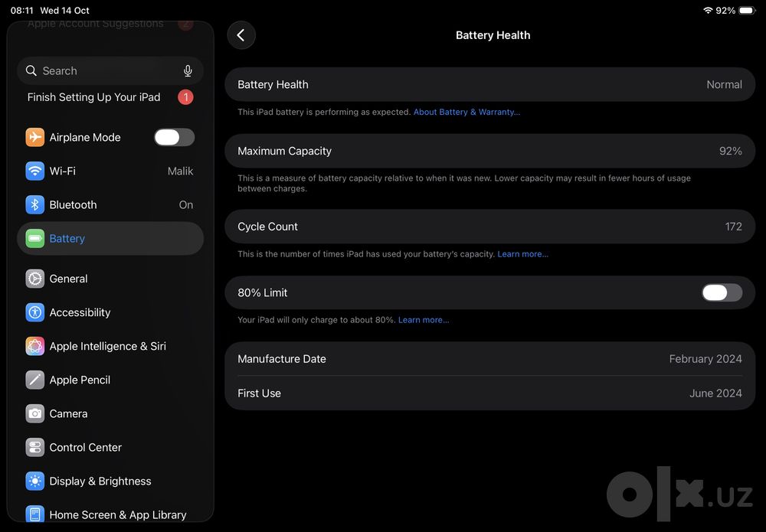
Task: Go back using the chevron button
Action: pyautogui.click(x=241, y=35)
